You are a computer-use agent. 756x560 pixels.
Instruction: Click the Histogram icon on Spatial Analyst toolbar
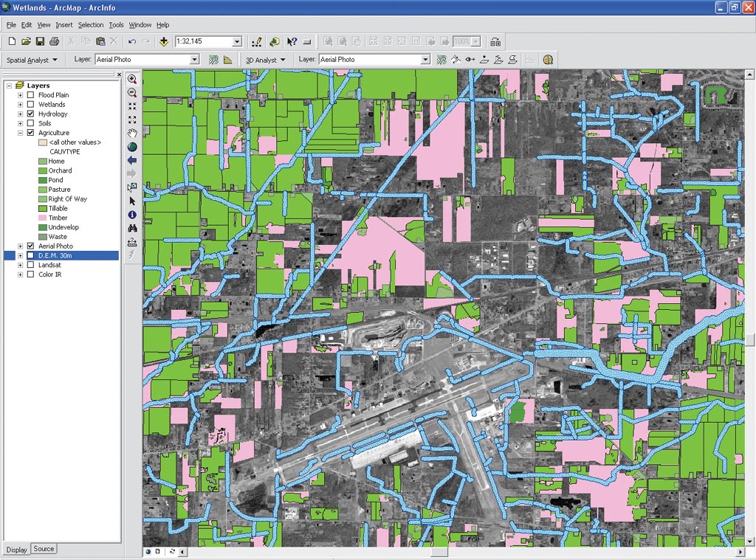[x=228, y=60]
